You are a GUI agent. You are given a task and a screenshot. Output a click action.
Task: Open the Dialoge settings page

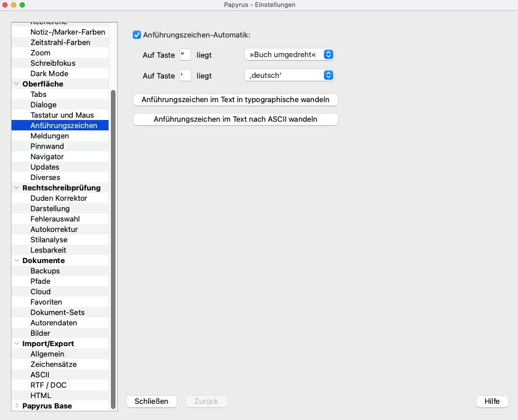coord(60,104)
